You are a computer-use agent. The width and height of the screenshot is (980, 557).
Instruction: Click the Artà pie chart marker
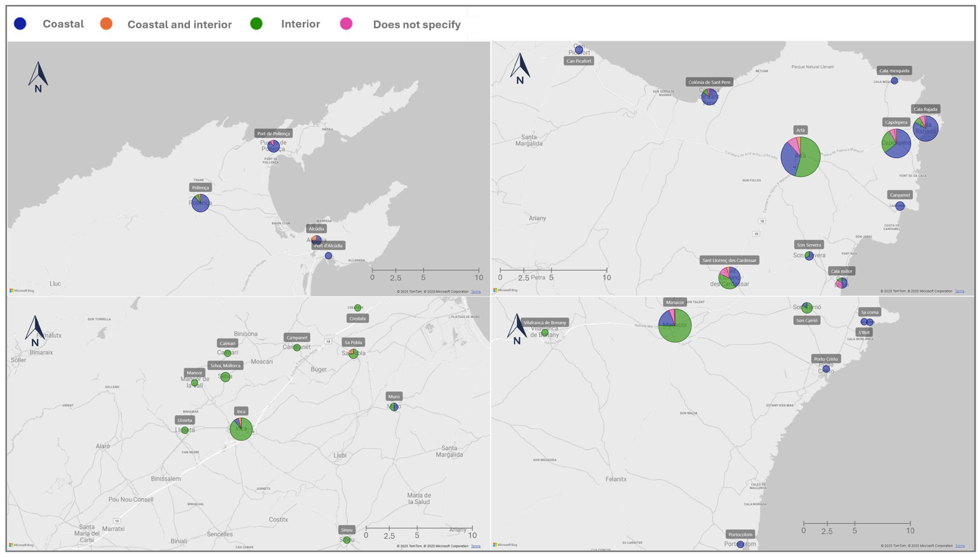(x=800, y=157)
